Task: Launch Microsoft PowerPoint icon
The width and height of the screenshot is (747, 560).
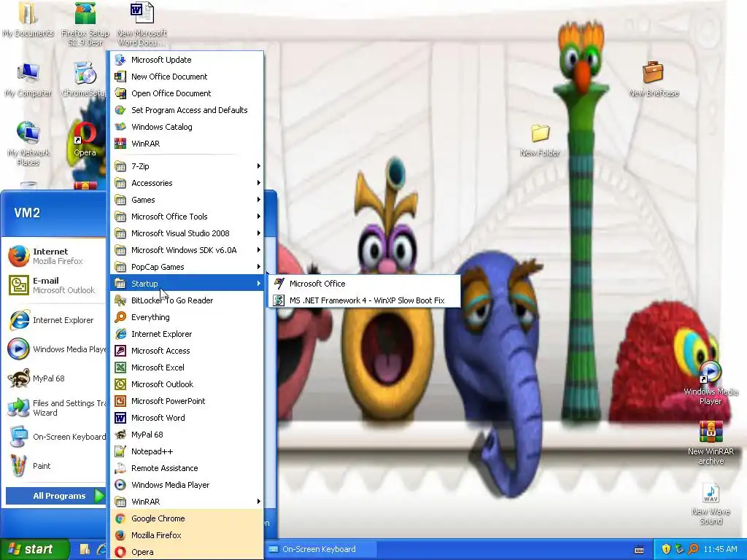Action: [121, 401]
